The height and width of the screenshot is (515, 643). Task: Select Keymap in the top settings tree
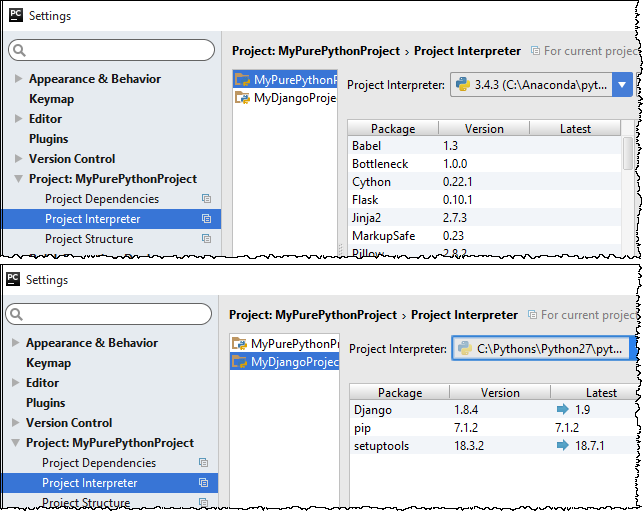(x=51, y=99)
